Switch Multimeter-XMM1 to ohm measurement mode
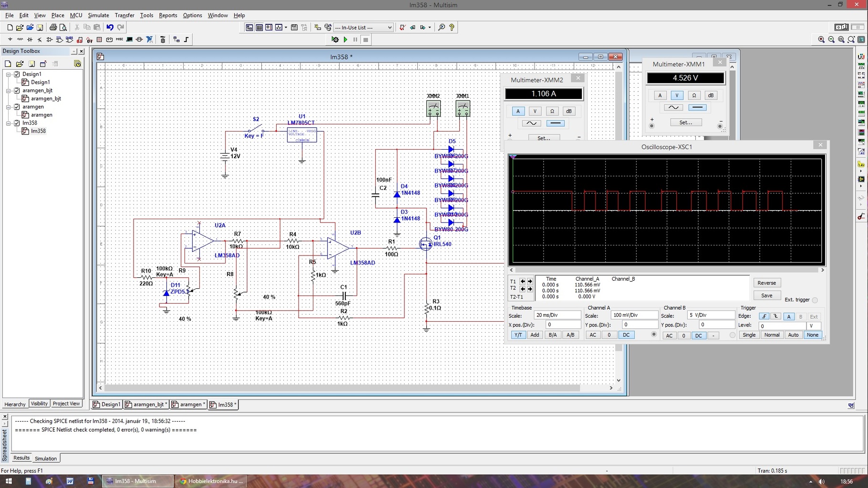Screen dimensions: 868x488 click(694, 95)
